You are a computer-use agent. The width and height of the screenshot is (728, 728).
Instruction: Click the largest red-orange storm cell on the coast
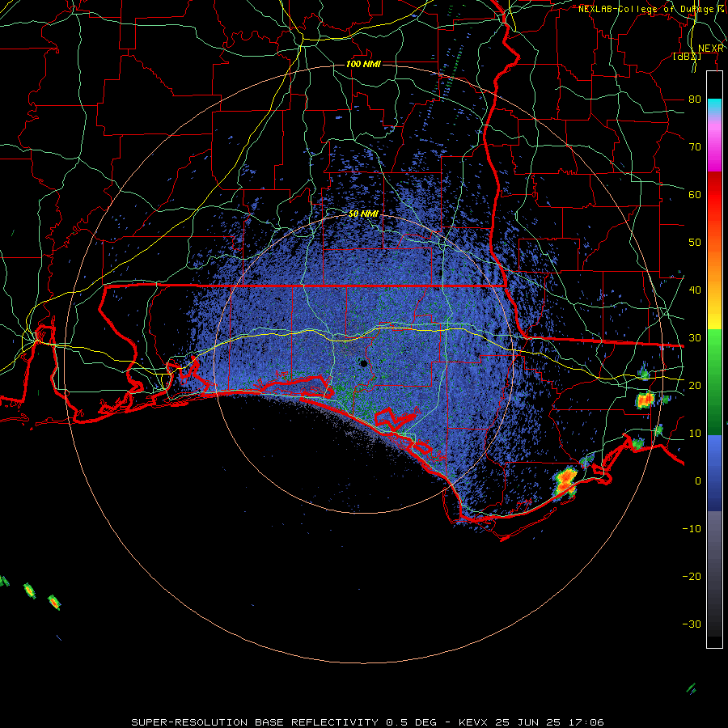565,481
